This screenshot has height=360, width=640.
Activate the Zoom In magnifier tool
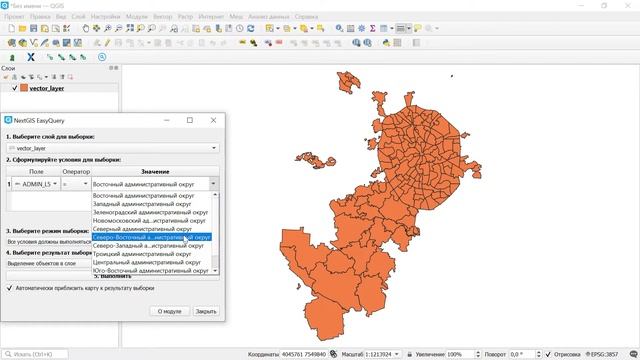[107, 28]
